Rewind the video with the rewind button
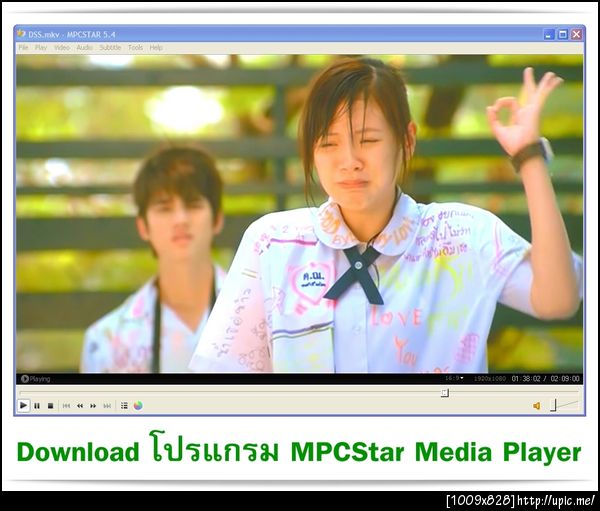 [x=80, y=406]
